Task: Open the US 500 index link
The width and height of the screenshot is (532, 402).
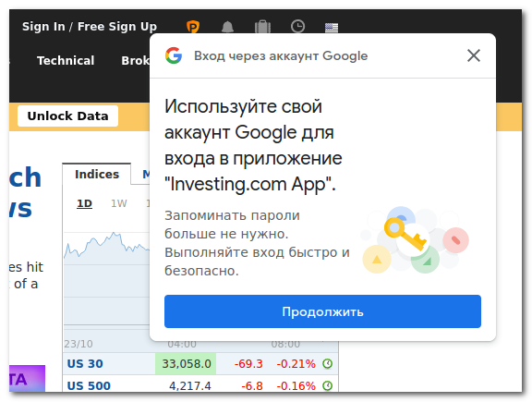Action: 89,385
